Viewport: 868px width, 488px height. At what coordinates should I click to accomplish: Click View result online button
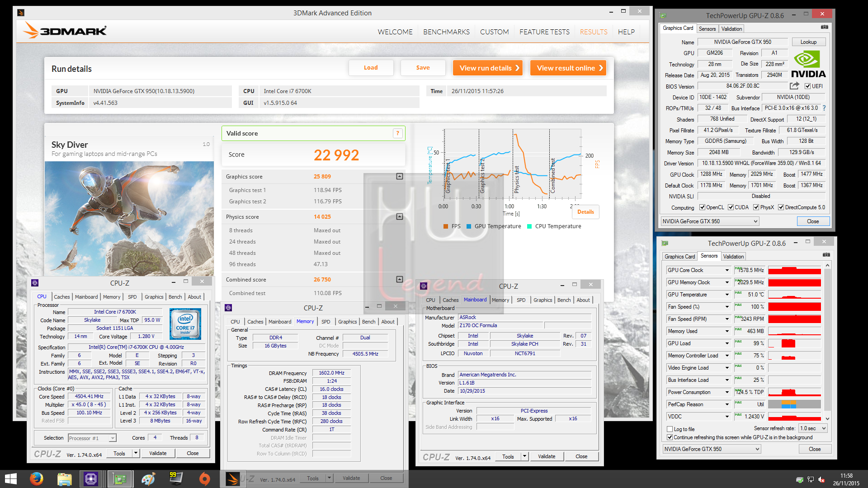[568, 68]
